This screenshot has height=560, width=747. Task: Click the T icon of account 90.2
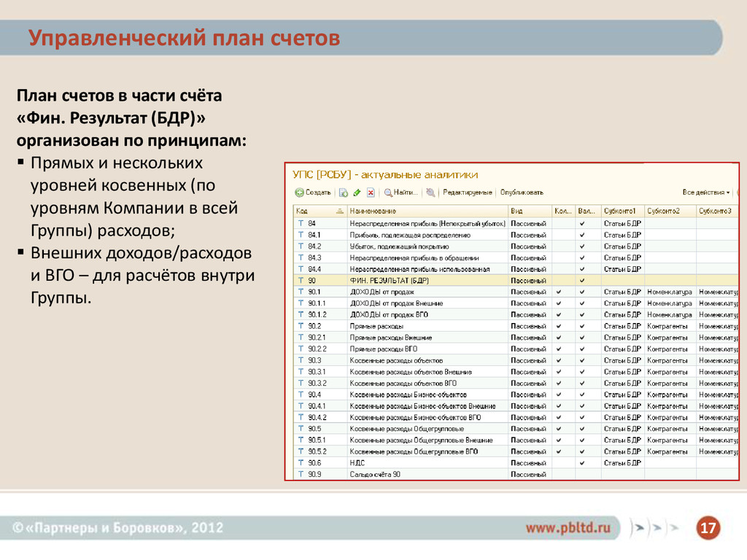coord(301,326)
